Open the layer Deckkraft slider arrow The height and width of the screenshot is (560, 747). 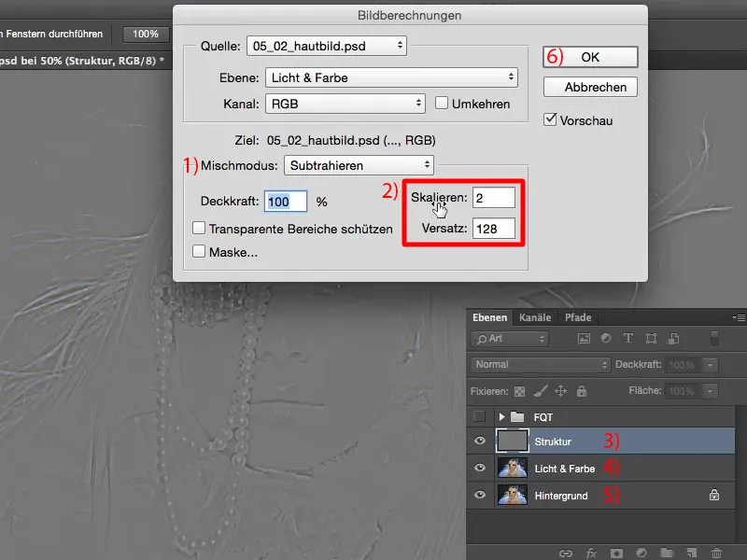click(710, 365)
